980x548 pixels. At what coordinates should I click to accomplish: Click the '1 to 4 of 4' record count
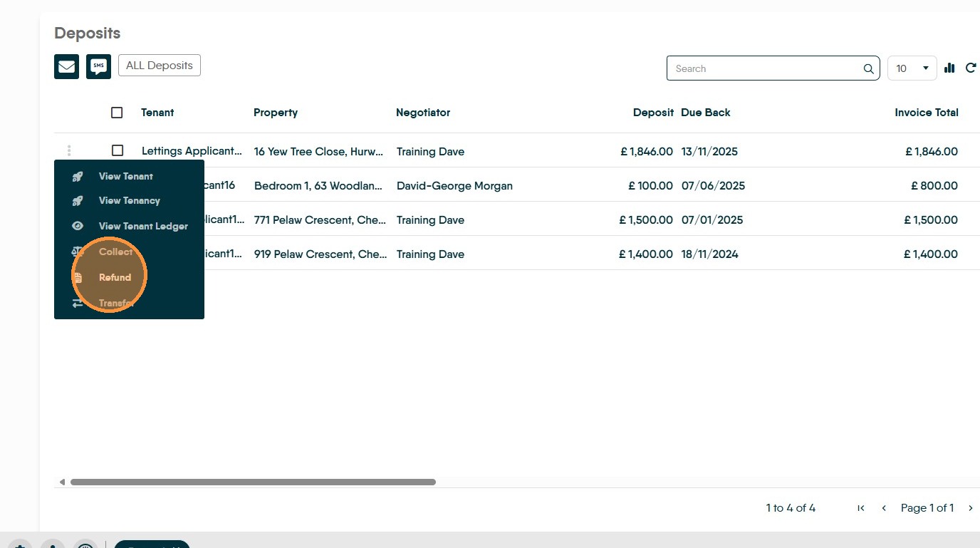click(x=791, y=508)
